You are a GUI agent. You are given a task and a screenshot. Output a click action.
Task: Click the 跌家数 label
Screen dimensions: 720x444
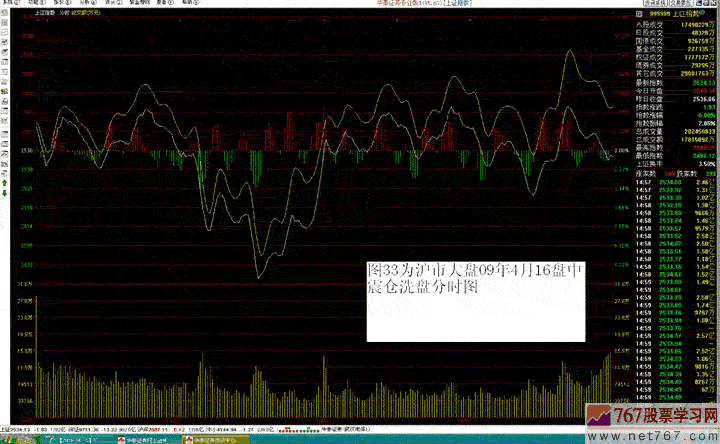(x=686, y=174)
